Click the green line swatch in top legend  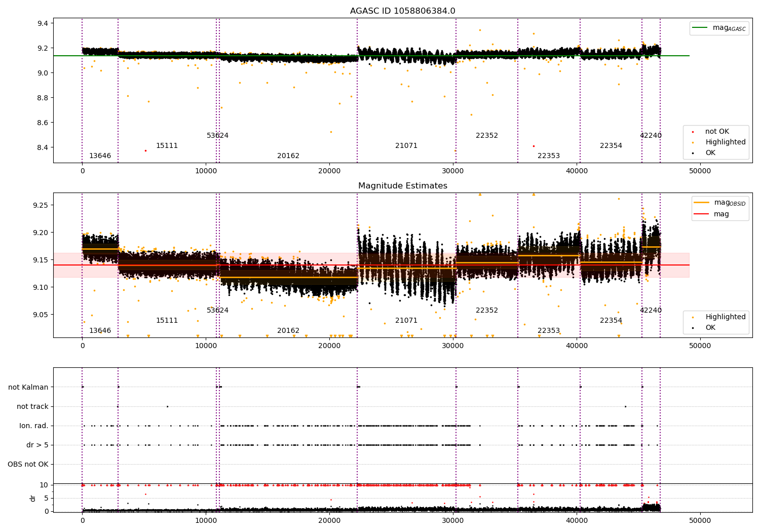coord(700,28)
